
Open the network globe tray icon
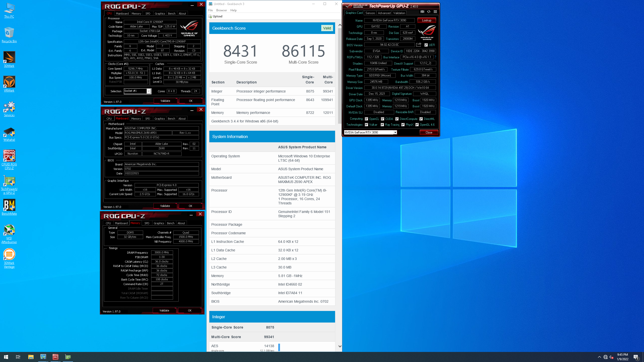coord(606,357)
